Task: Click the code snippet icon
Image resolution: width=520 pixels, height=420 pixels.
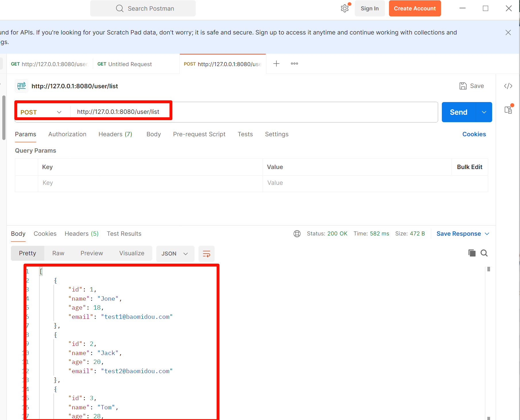Action: point(508,86)
